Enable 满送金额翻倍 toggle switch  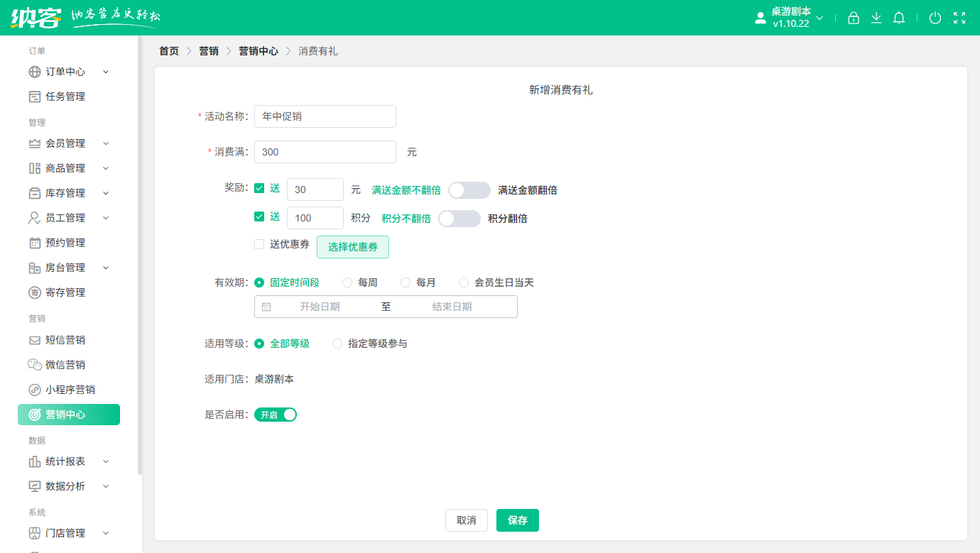(x=470, y=190)
